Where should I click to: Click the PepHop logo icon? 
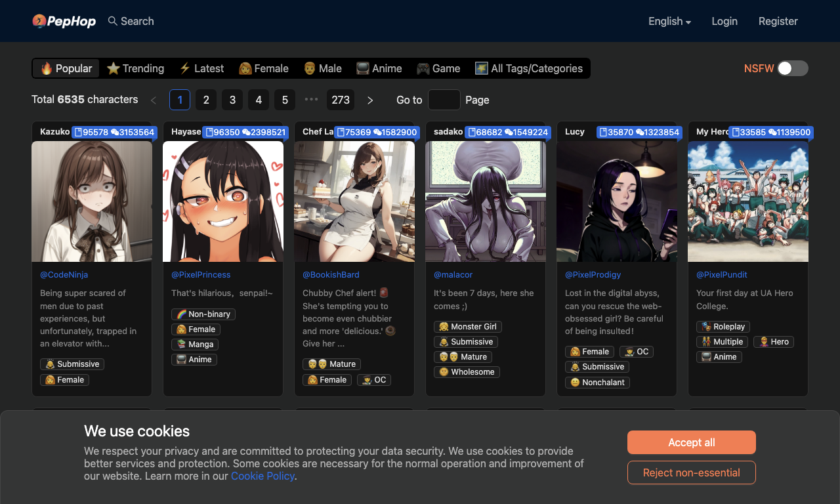[x=39, y=22]
